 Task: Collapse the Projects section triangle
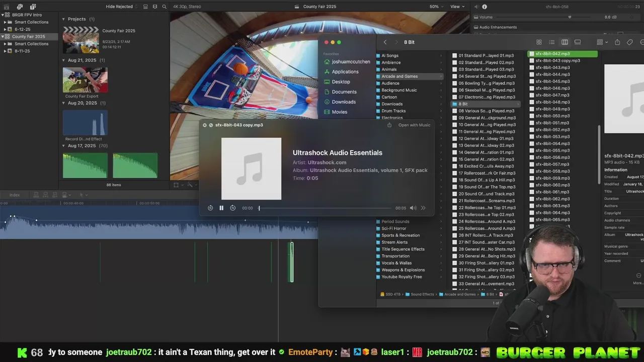click(x=64, y=19)
